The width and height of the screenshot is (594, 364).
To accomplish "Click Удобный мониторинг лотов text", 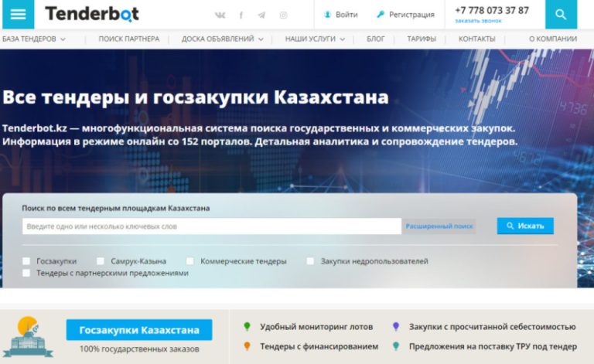I will [316, 327].
